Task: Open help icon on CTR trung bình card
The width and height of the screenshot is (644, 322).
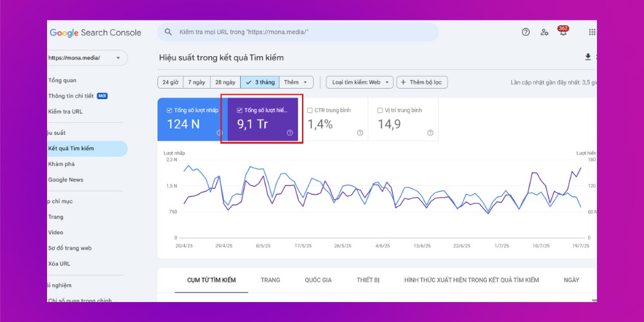Action: click(x=360, y=133)
